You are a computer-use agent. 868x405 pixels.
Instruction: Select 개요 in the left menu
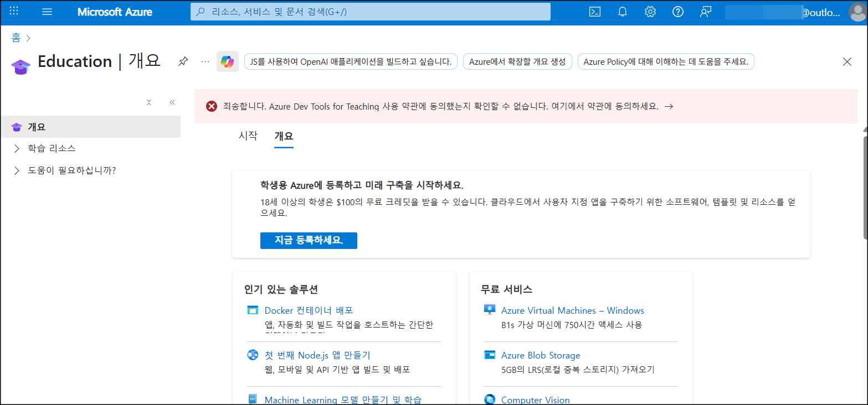(90, 127)
